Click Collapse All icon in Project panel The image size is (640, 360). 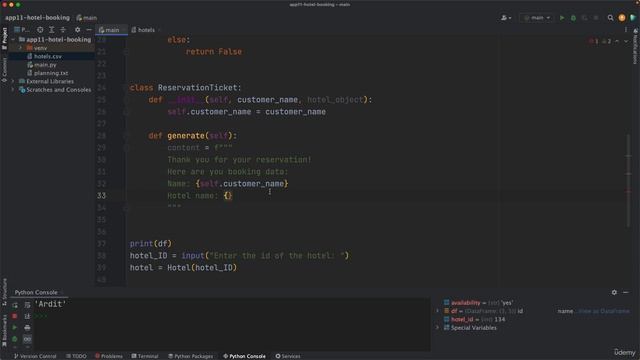(x=63, y=30)
